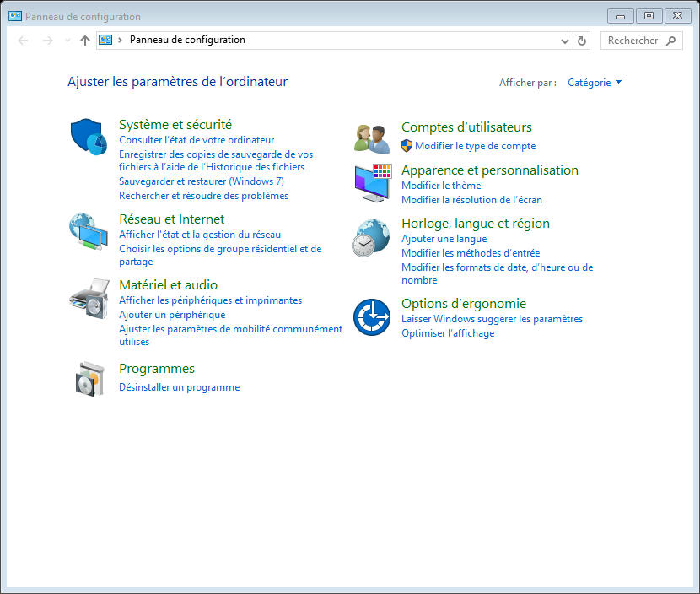Viewport: 700px width, 594px height.
Task: Click the Réseau et Internet globe icon
Action: (x=89, y=231)
